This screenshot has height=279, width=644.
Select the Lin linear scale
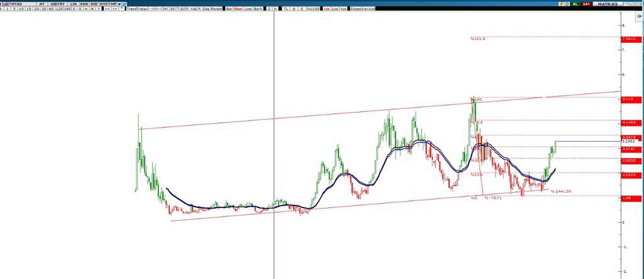[327, 9]
